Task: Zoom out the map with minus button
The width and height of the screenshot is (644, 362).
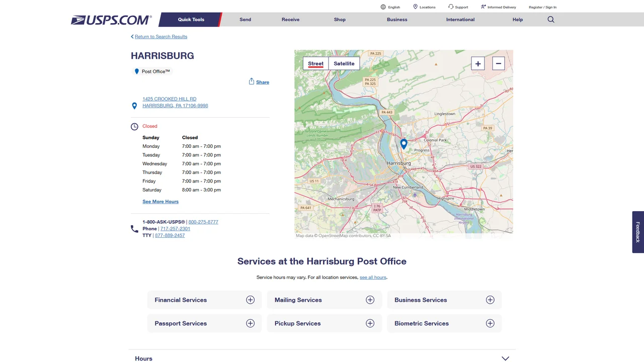Action: pos(498,63)
